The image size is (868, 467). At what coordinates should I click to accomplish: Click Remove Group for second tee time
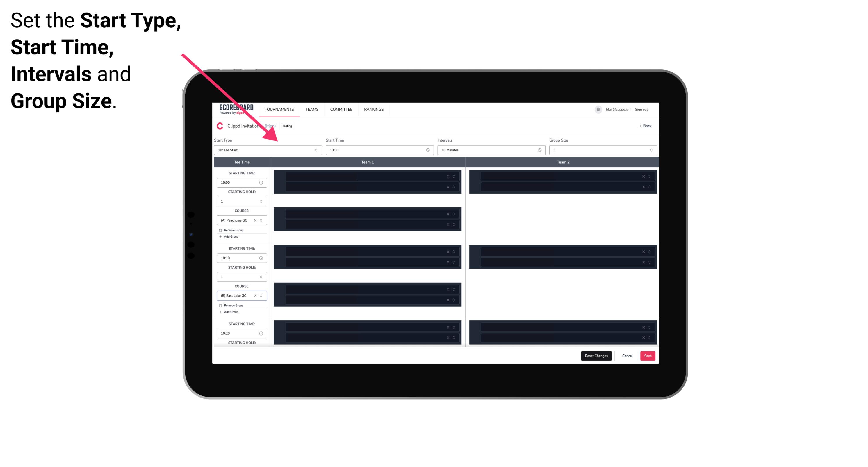(x=232, y=305)
